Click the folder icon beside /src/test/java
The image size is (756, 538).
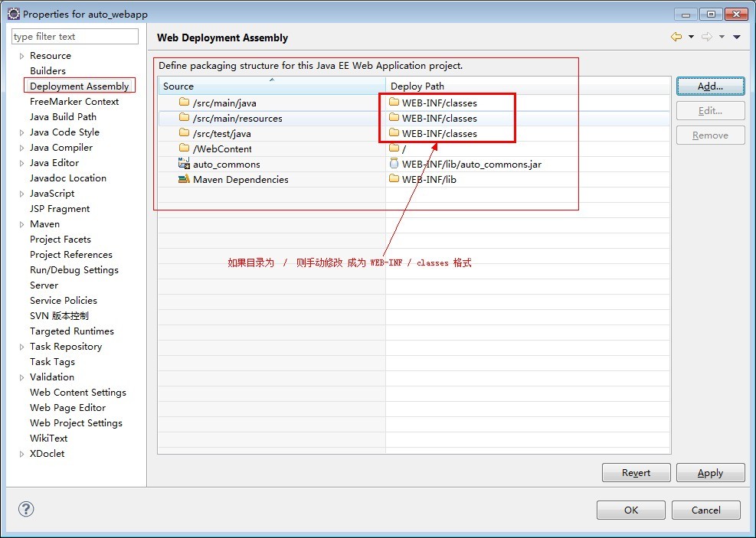[x=184, y=133]
